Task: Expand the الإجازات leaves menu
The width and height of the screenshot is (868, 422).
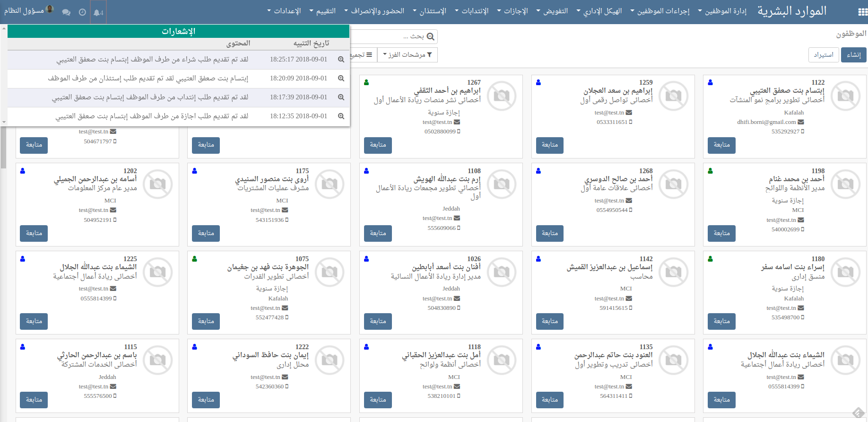Action: click(512, 11)
